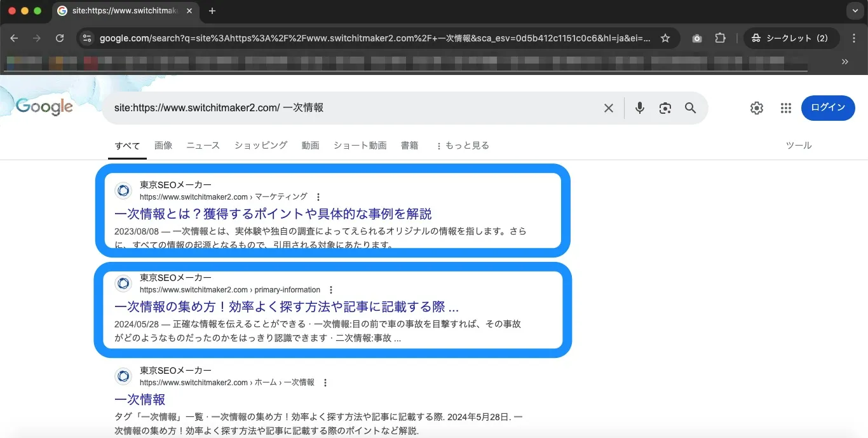Clear the search query with the X
The height and width of the screenshot is (438, 868).
(x=609, y=108)
